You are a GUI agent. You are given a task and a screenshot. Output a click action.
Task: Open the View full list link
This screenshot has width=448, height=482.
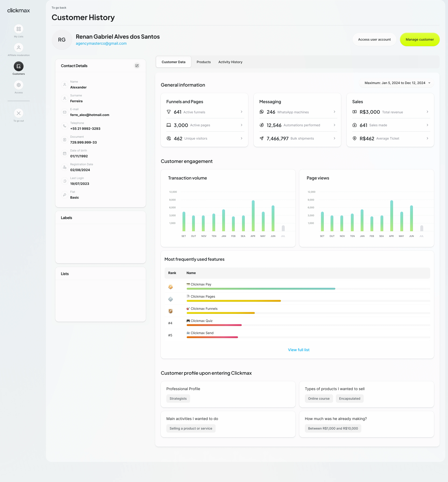click(298, 350)
